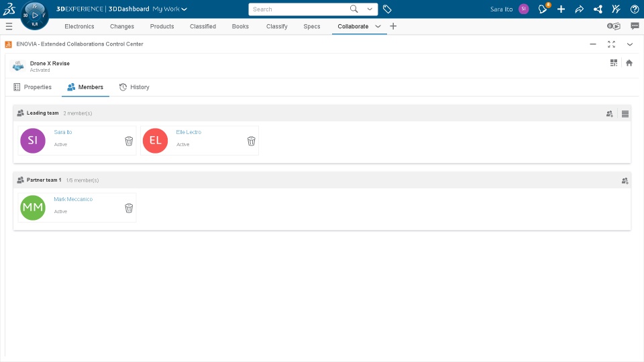Toggle the coedit switch icon in tab bar
644x362 pixels.
[614, 26]
